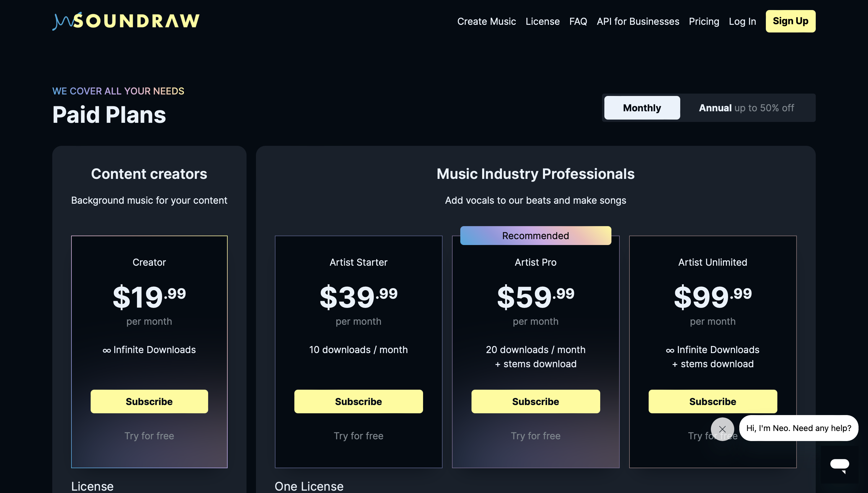Subscribe to the Creator plan

pos(149,401)
